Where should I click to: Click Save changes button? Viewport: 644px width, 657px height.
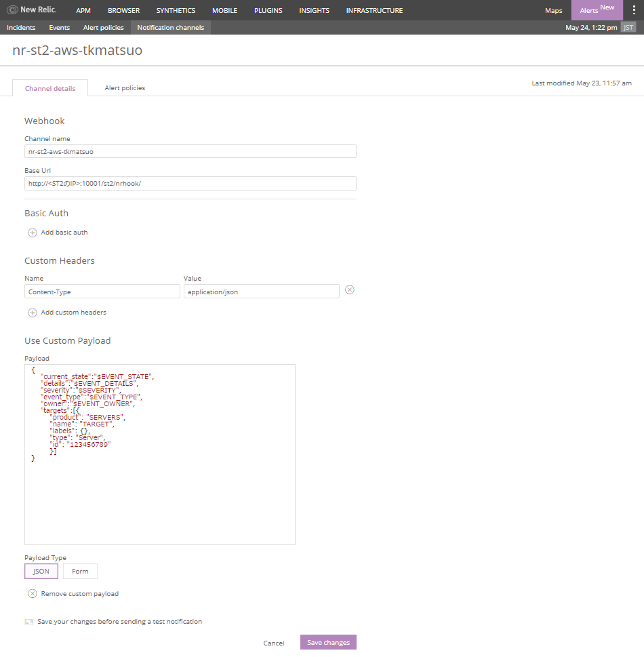[x=329, y=642]
